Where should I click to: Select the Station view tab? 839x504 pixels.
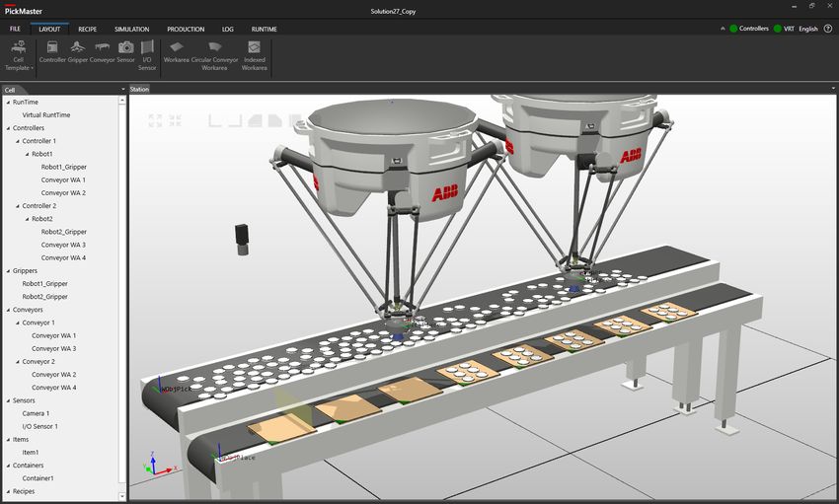(139, 89)
